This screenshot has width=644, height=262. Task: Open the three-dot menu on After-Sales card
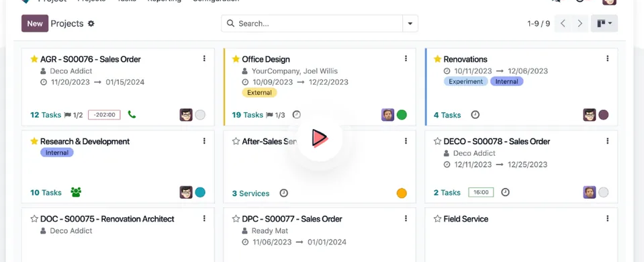[406, 141]
